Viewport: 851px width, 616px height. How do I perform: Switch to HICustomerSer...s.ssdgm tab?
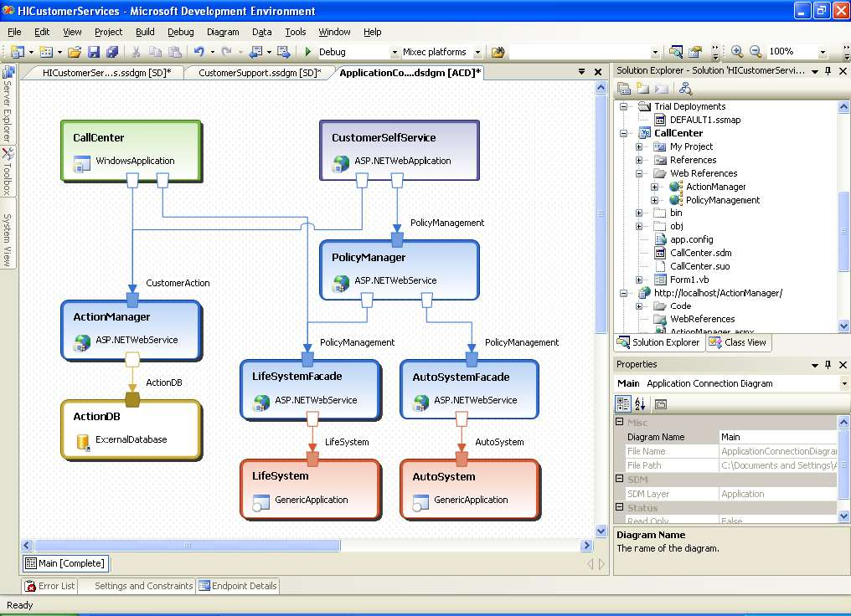coord(106,73)
